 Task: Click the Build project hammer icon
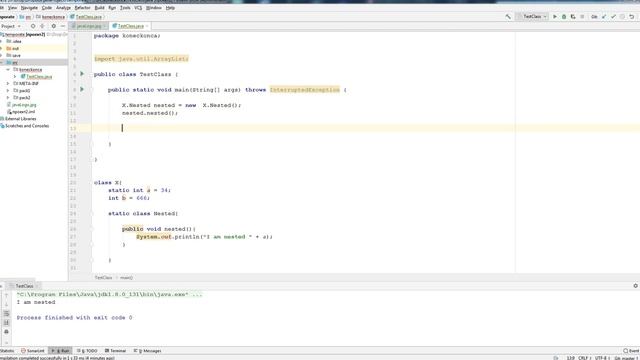coord(508,17)
